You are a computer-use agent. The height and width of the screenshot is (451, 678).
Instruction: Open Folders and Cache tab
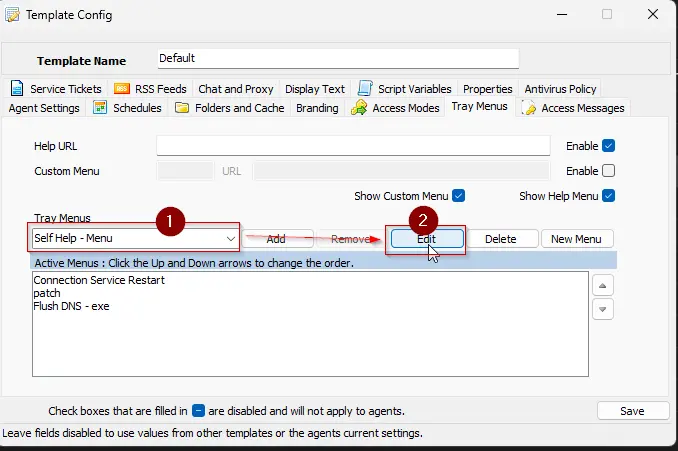click(x=230, y=108)
